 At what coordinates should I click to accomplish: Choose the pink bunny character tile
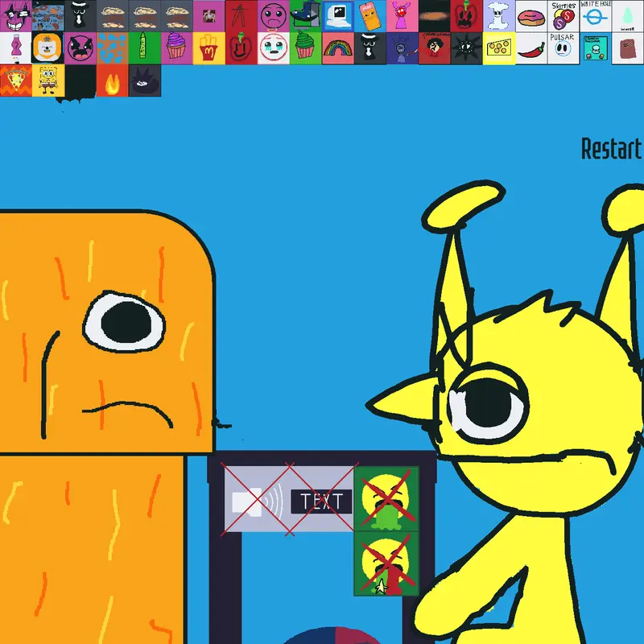click(402, 16)
